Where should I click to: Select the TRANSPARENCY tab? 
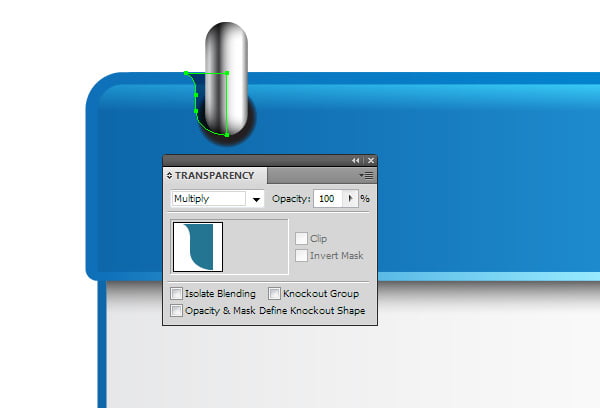click(215, 176)
